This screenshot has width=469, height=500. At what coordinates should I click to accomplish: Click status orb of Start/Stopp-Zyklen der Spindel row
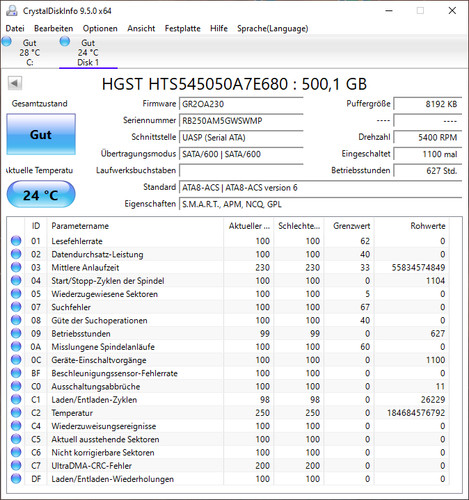pyautogui.click(x=16, y=280)
